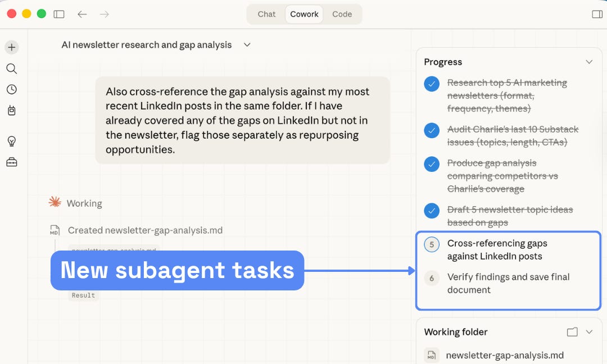The image size is (607, 364).
Task: Click the Audit Charlie's last 10 Substack issues text
Action: click(x=513, y=135)
